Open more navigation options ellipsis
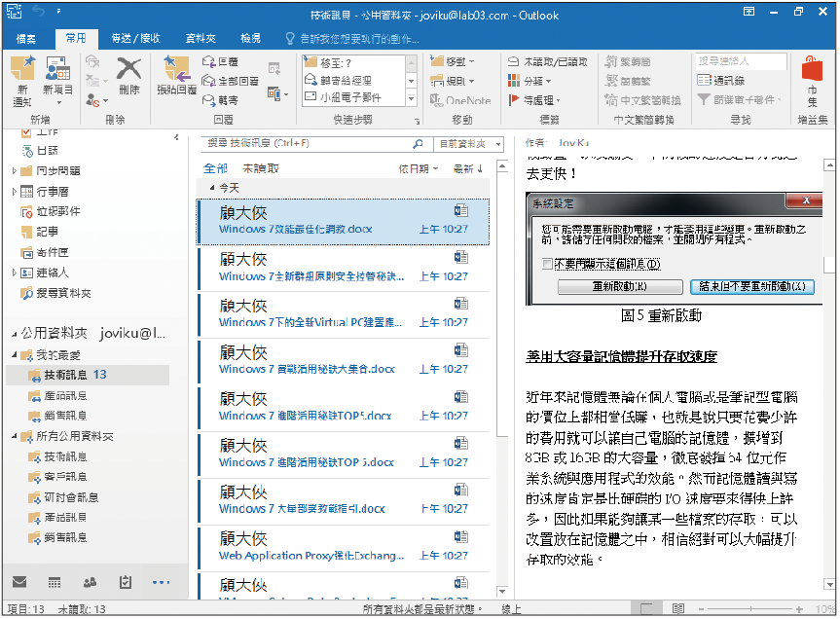 tap(161, 582)
